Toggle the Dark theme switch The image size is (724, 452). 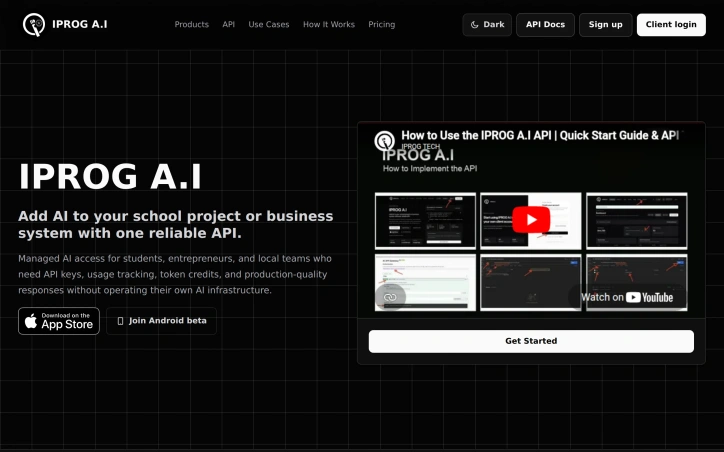tap(487, 24)
